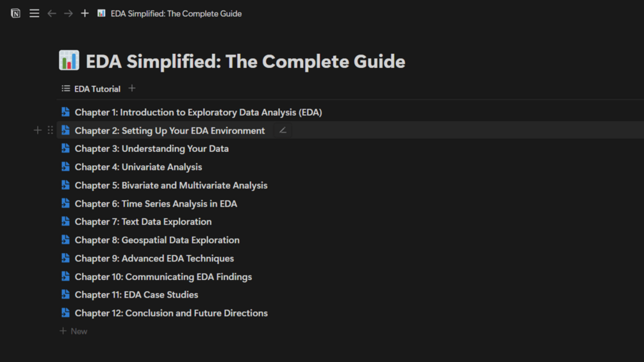Click the plus icon in top bar
644x362 pixels.
click(x=85, y=13)
